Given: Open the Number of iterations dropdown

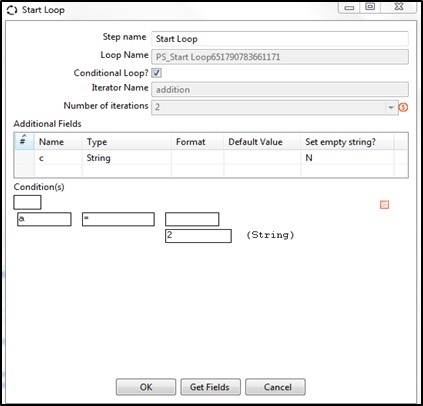Looking at the screenshot, I should (391, 107).
